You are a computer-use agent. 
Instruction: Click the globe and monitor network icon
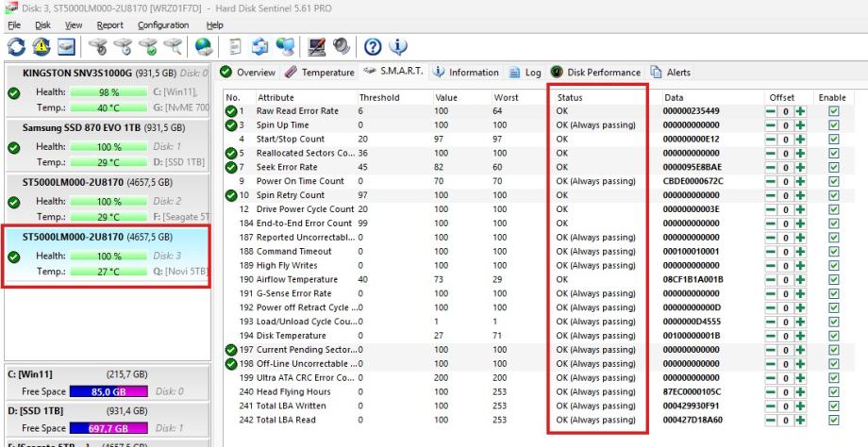pyautogui.click(x=285, y=46)
